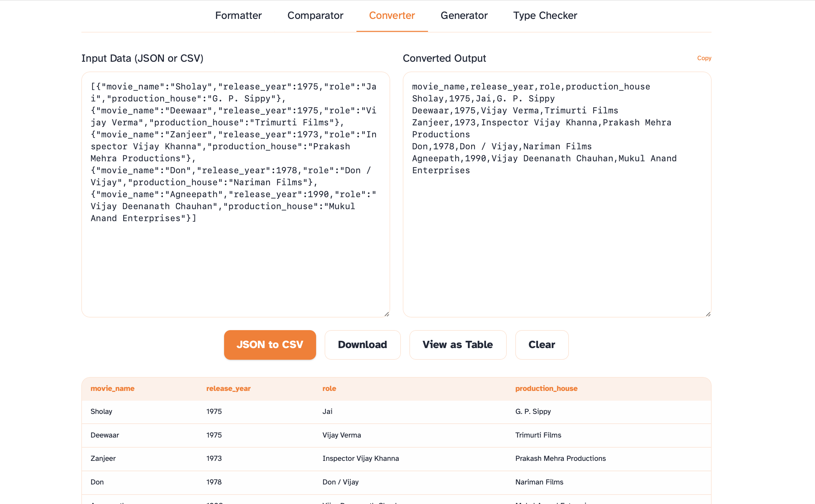Select the role column header
Image resolution: width=815 pixels, height=504 pixels.
tap(329, 388)
